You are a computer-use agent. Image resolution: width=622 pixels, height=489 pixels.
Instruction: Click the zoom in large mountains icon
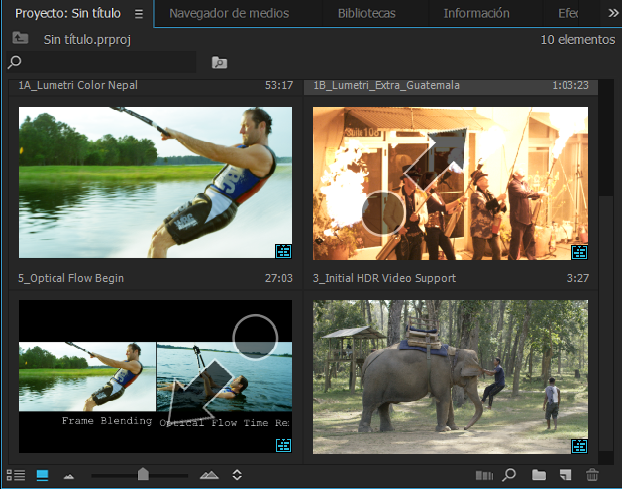pos(209,475)
